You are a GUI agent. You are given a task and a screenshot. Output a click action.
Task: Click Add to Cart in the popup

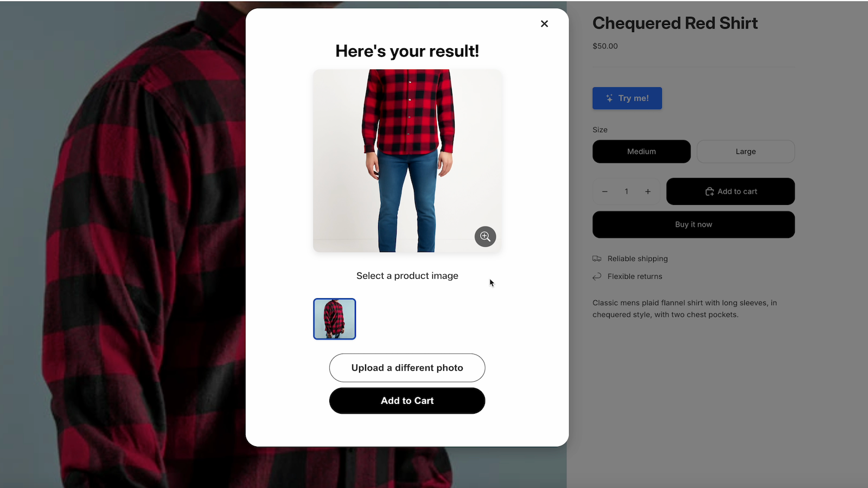tap(407, 401)
